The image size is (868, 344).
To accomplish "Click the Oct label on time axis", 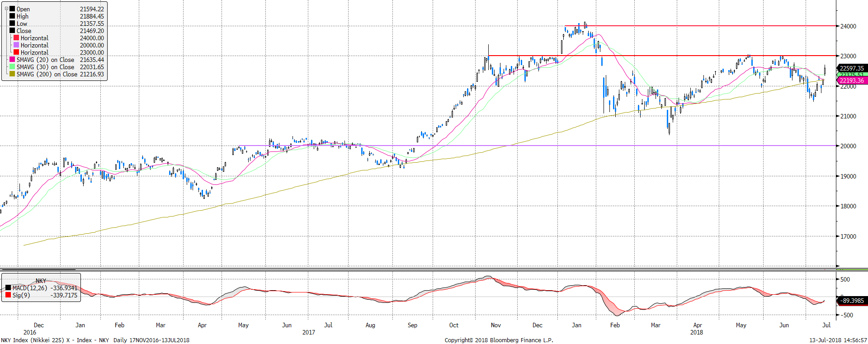I will pyautogui.click(x=454, y=325).
